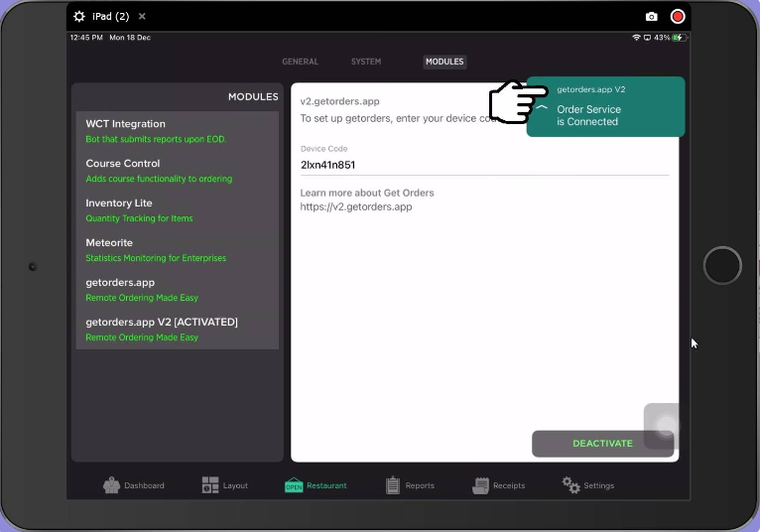Viewport: 760px width, 532px height.
Task: Switch to the GENERAL tab
Action: (300, 62)
